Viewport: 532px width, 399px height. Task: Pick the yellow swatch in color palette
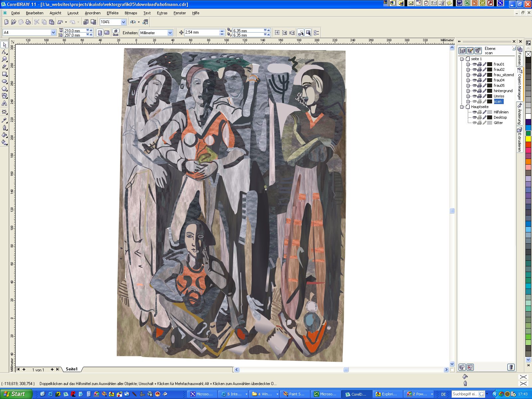point(528,139)
